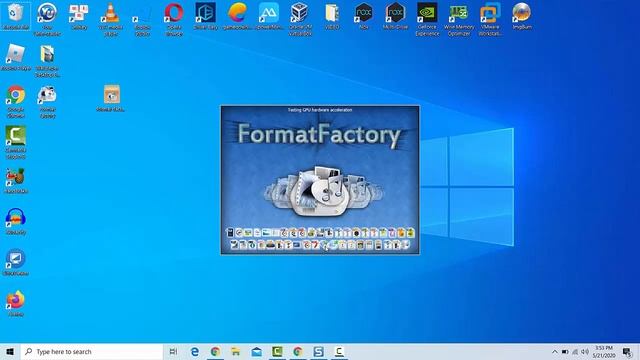Open the volume control tray icon
640x360 pixels.
585,351
